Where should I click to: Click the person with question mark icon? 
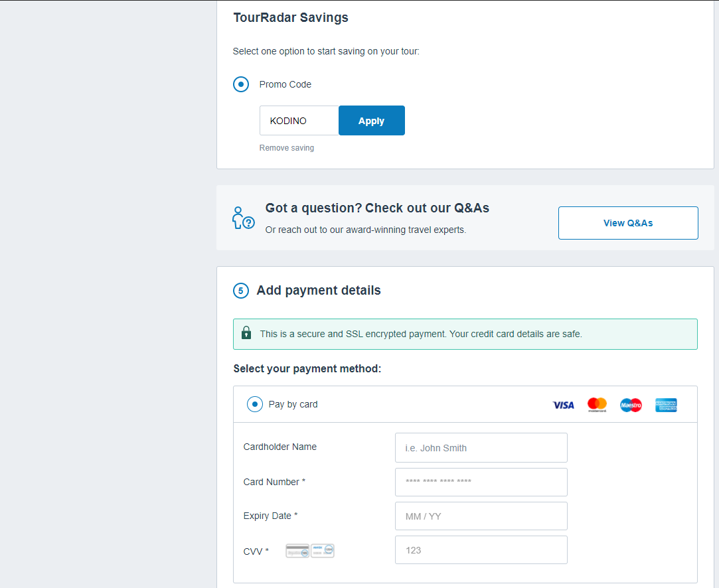(x=243, y=218)
